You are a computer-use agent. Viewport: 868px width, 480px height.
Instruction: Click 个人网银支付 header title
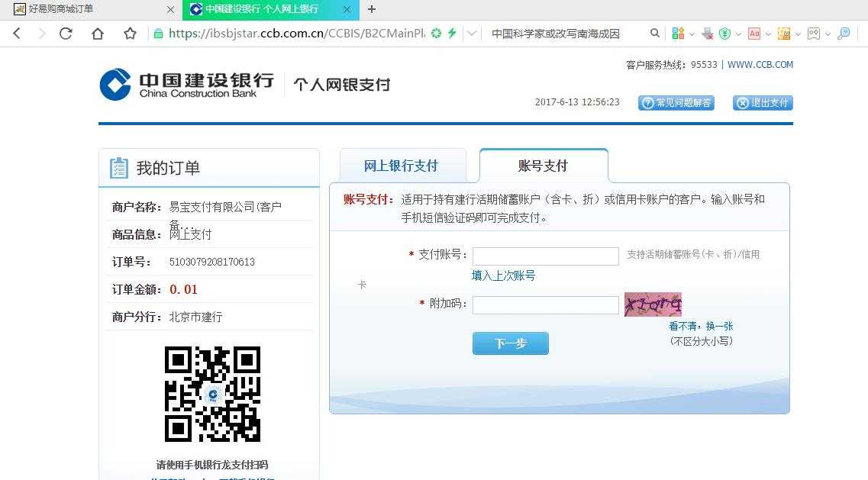[x=342, y=85]
